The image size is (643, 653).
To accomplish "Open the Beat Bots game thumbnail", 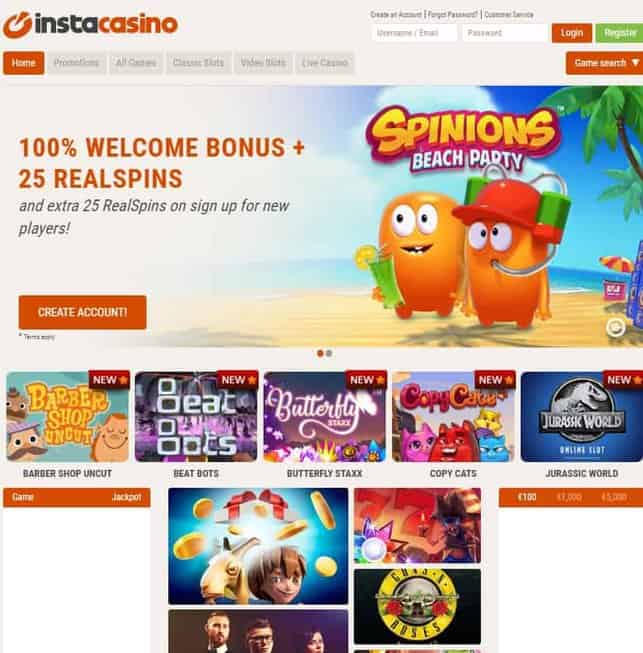I will point(197,417).
